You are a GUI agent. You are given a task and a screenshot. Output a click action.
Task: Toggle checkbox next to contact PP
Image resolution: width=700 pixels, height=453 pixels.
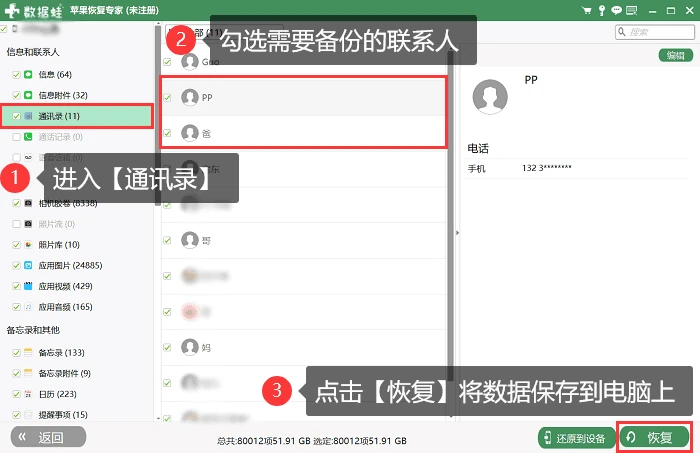[x=167, y=97]
